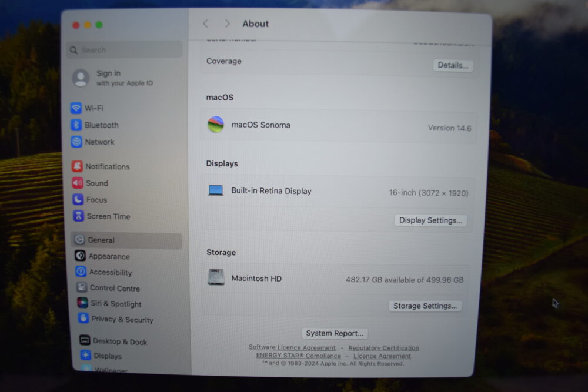
Task: Open Display Settings...
Action: tap(430, 220)
